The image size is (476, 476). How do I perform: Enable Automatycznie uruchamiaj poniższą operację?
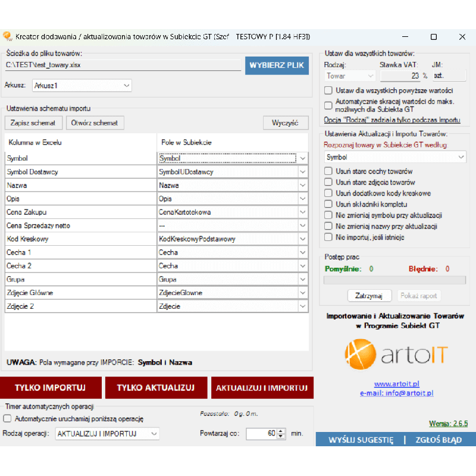(8, 419)
